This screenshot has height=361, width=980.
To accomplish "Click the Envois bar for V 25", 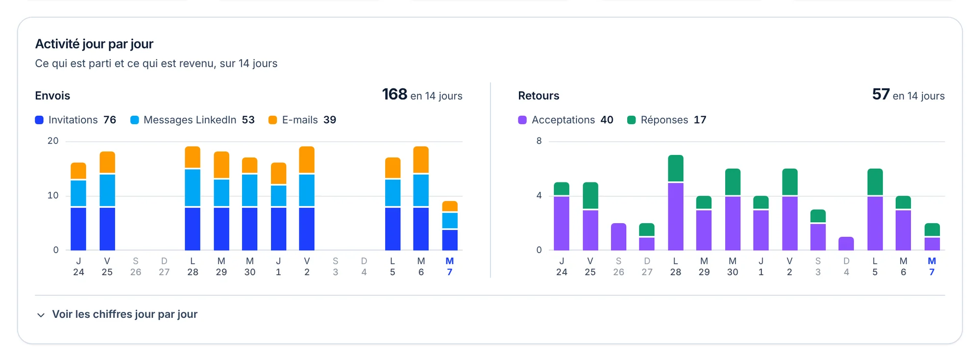I will point(107,201).
